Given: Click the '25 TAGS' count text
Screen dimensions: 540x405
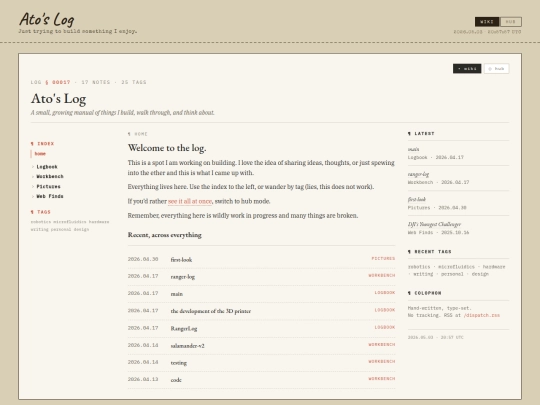Looking at the screenshot, I should click(x=134, y=82).
